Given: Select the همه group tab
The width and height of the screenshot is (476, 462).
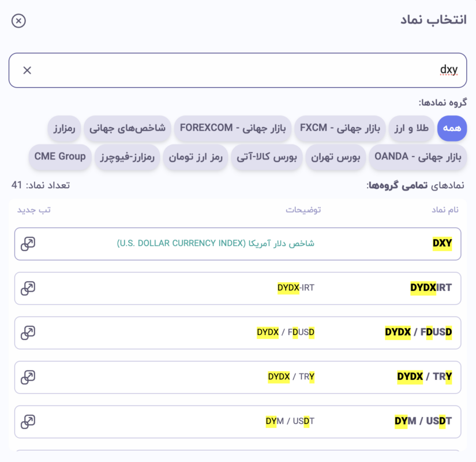Looking at the screenshot, I should [452, 129].
